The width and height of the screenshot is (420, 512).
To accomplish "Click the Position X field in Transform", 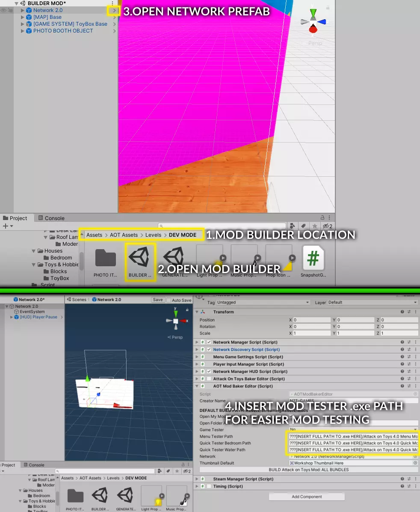I will (312, 320).
